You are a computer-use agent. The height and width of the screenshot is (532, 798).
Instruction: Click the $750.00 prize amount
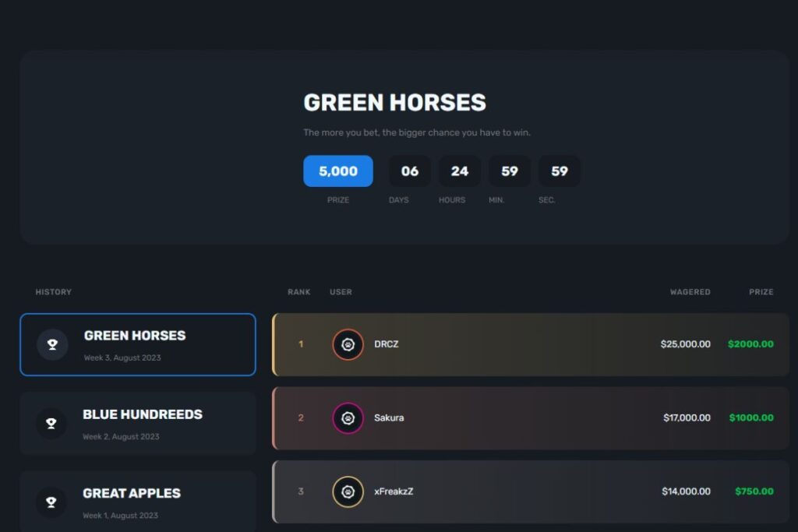coord(754,491)
